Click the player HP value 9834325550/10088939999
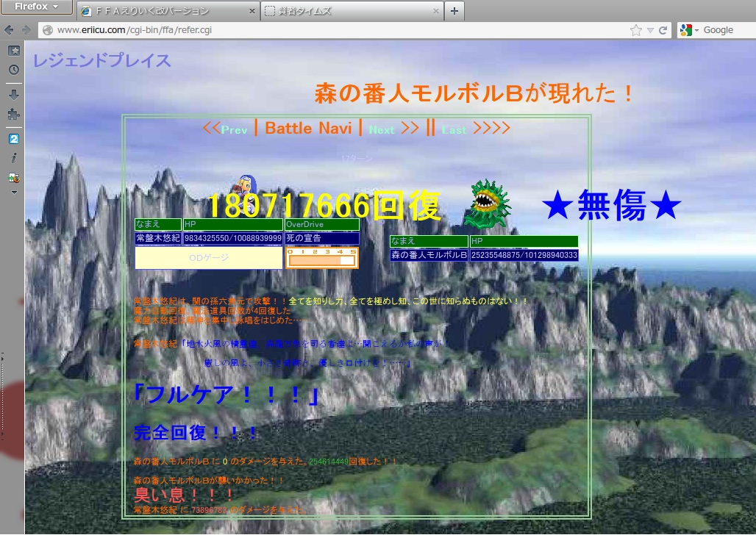 click(233, 238)
